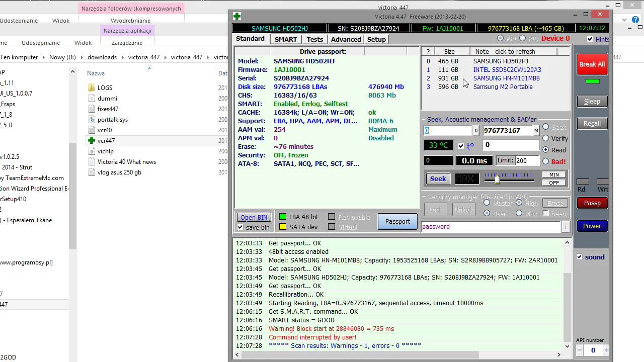Select the fixes447 file icon
Screen dimensions: 644x362
click(91, 109)
